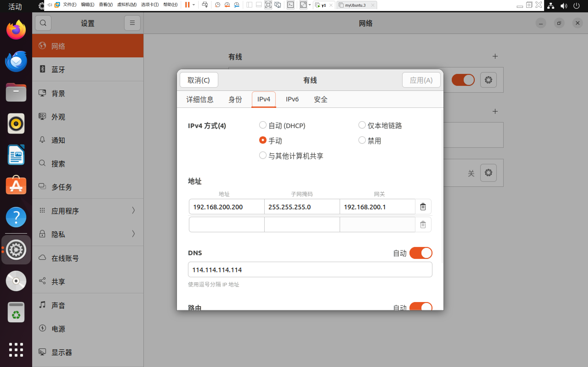Open Ubuntu Software from the dock

[x=16, y=185]
